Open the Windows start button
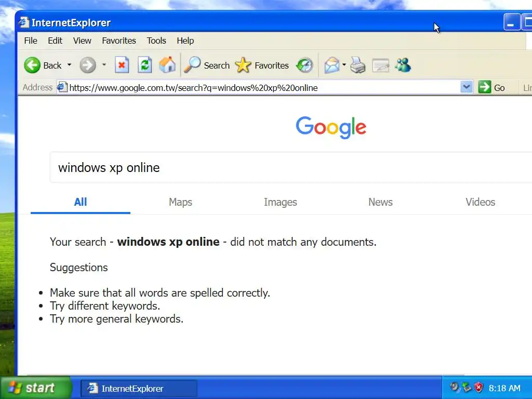This screenshot has width=532, height=399. (35, 388)
